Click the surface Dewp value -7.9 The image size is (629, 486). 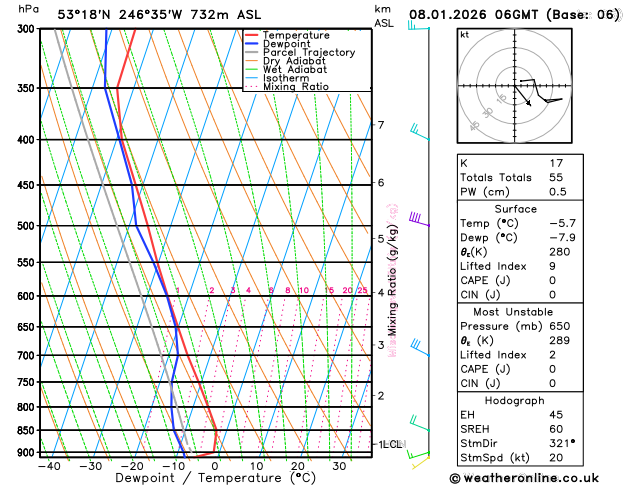(x=562, y=237)
